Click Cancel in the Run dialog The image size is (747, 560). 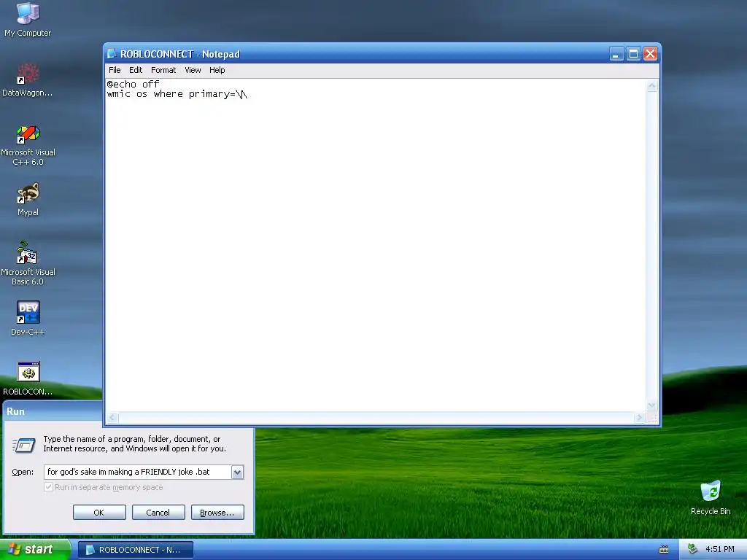point(158,513)
